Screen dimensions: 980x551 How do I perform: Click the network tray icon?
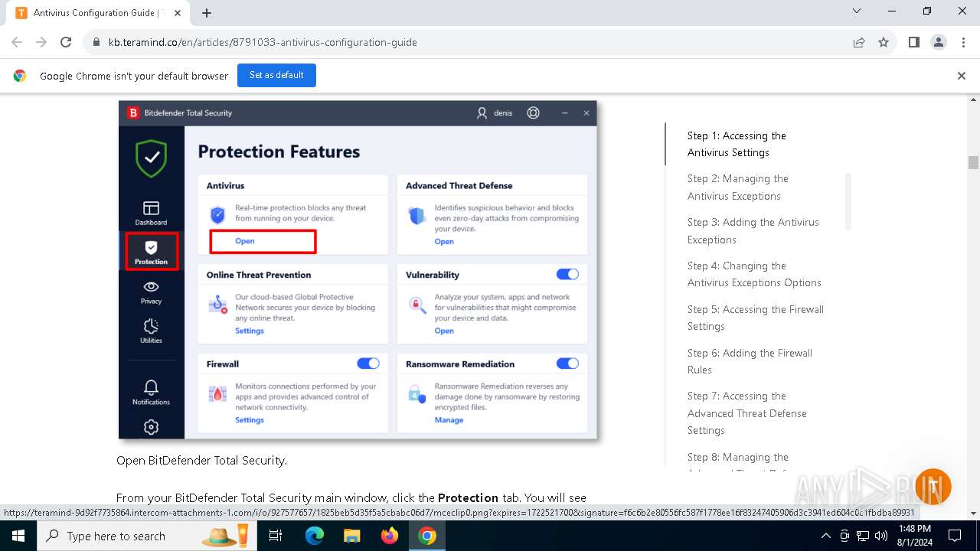point(863,536)
